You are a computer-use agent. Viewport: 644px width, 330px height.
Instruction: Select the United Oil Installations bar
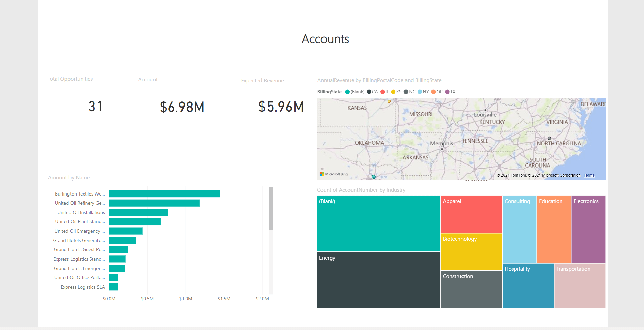coord(139,212)
